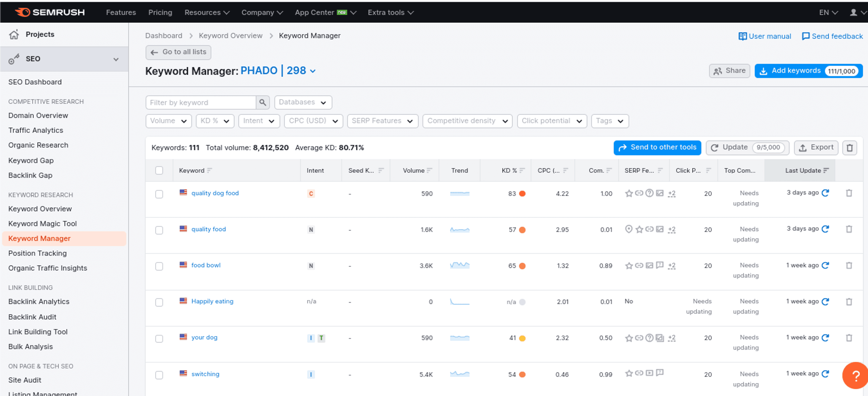The width and height of the screenshot is (868, 396).
Task: Refresh the your dog row
Action: pyautogui.click(x=825, y=337)
